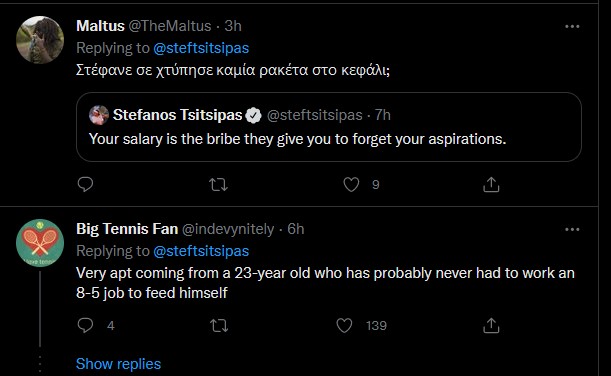Open Big Tennis Fan avatar
This screenshot has width=611, height=376.
pyautogui.click(x=40, y=243)
